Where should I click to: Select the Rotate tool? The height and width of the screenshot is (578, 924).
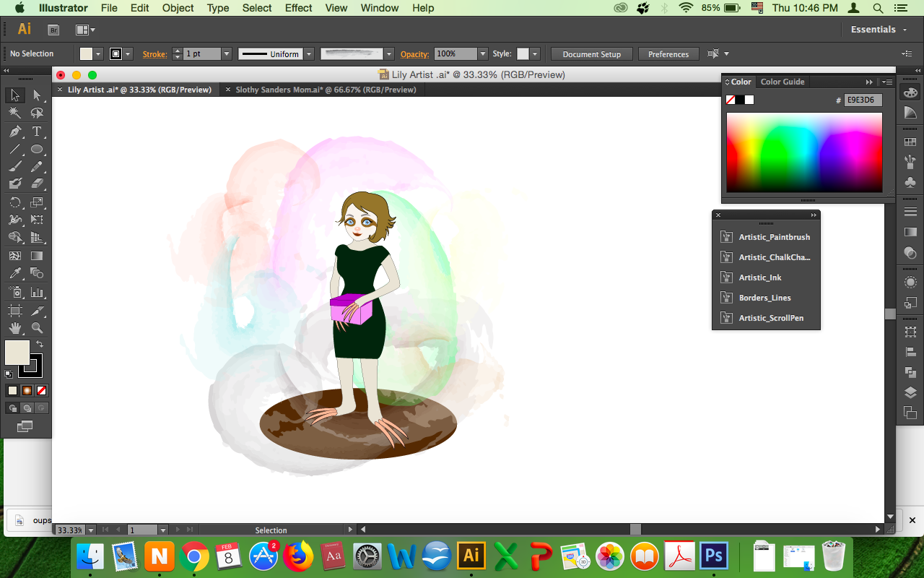click(x=14, y=202)
